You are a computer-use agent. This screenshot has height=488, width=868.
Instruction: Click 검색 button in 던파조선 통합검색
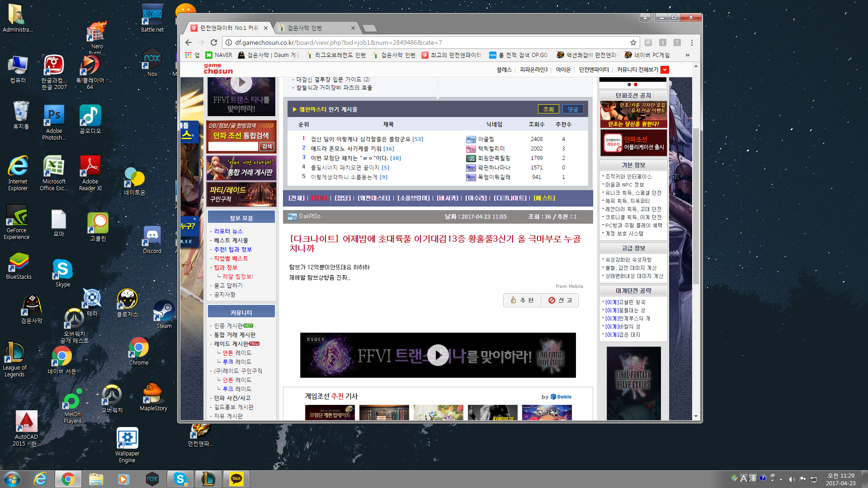pos(267,146)
